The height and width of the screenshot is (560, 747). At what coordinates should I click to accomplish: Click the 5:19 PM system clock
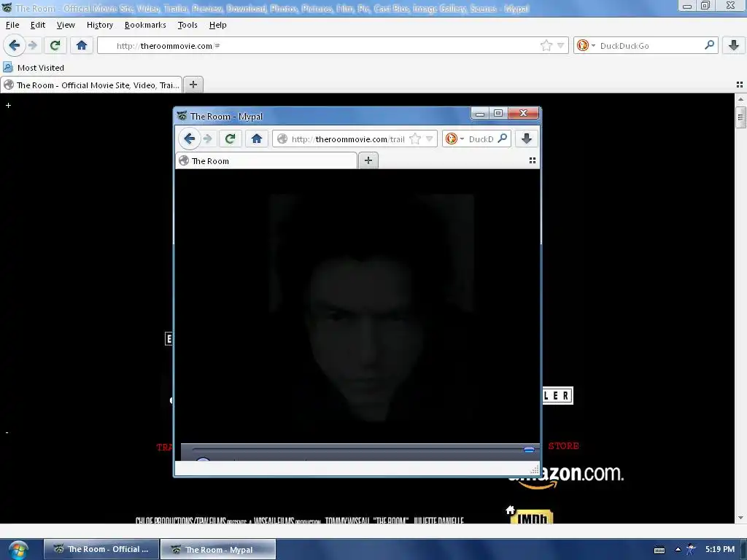[720, 549]
